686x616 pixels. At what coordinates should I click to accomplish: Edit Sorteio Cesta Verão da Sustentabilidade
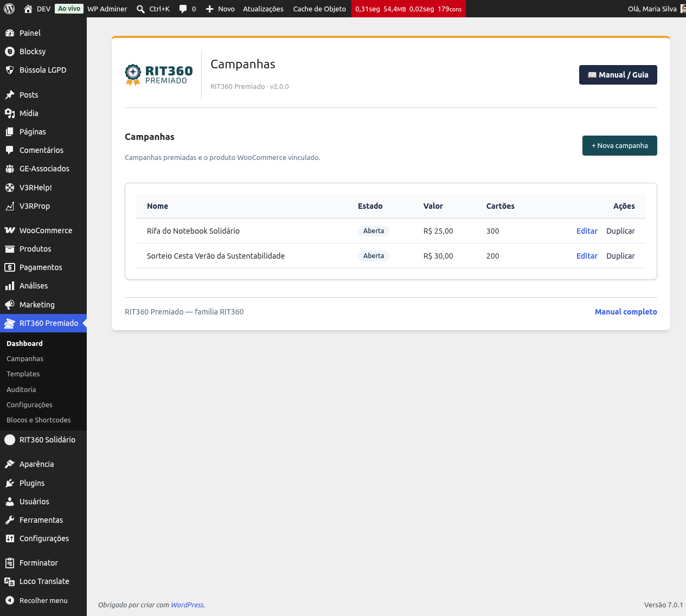click(x=587, y=256)
